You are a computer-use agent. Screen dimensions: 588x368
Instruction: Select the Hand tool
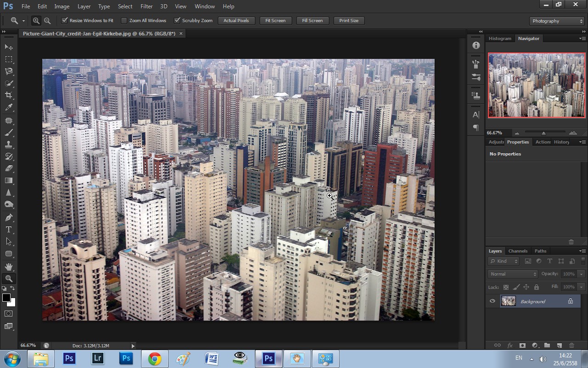point(9,266)
